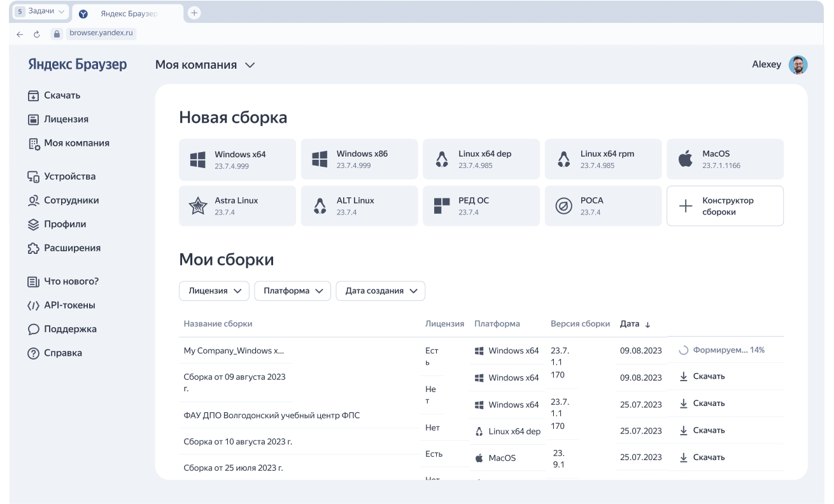Click Скачать in the first 25.07.2023 row
Viewport: 834px width, 504px height.
[x=702, y=403]
